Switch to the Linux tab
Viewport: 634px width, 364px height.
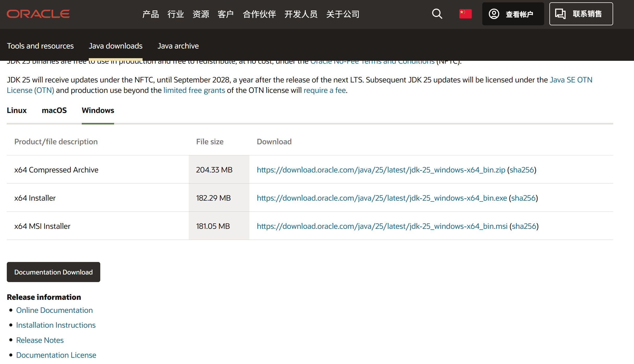coord(17,110)
